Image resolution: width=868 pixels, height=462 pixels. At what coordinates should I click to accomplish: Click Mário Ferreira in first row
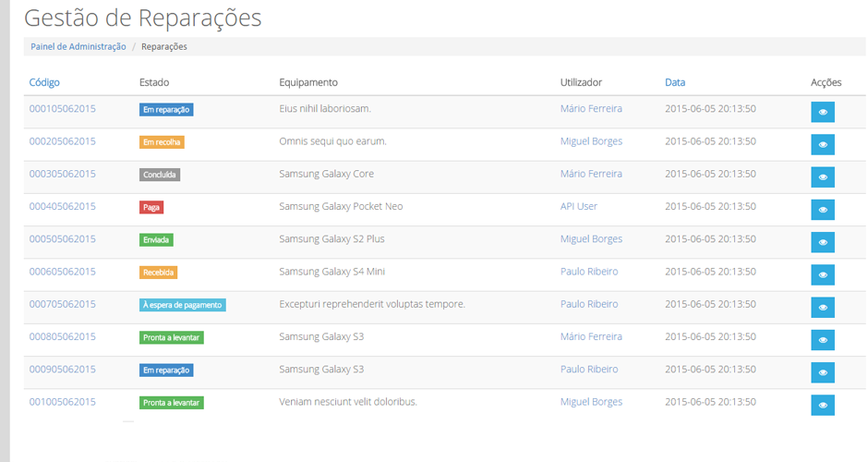(x=591, y=109)
